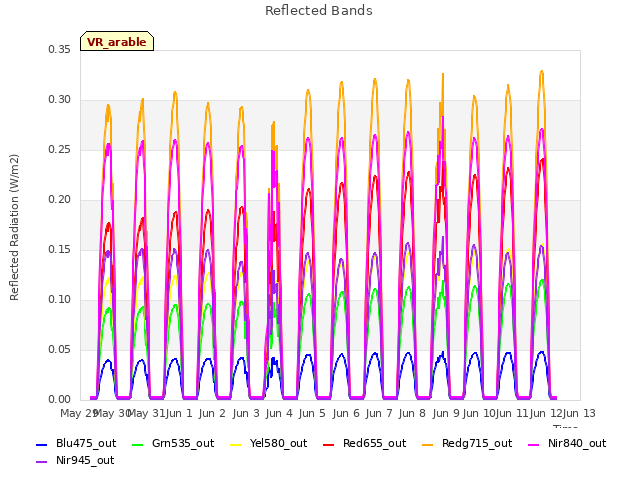This screenshot has height=480, width=640.
Task: Click the Jun 3 x-axis date label
Action: pyautogui.click(x=246, y=413)
